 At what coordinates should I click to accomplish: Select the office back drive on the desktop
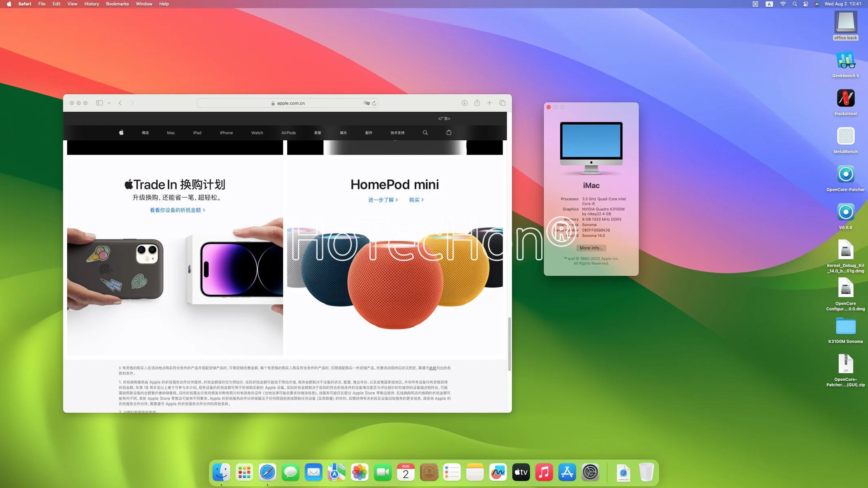coord(846,25)
